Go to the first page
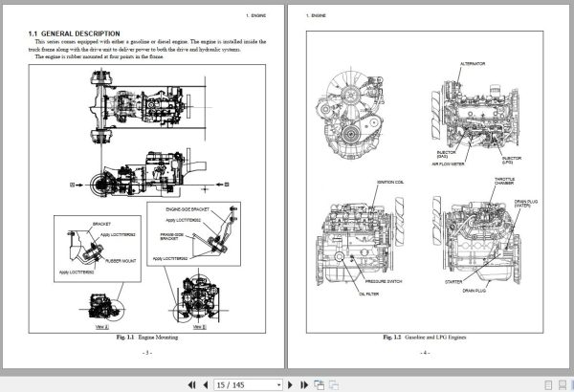574x392 pixels. (x=191, y=385)
